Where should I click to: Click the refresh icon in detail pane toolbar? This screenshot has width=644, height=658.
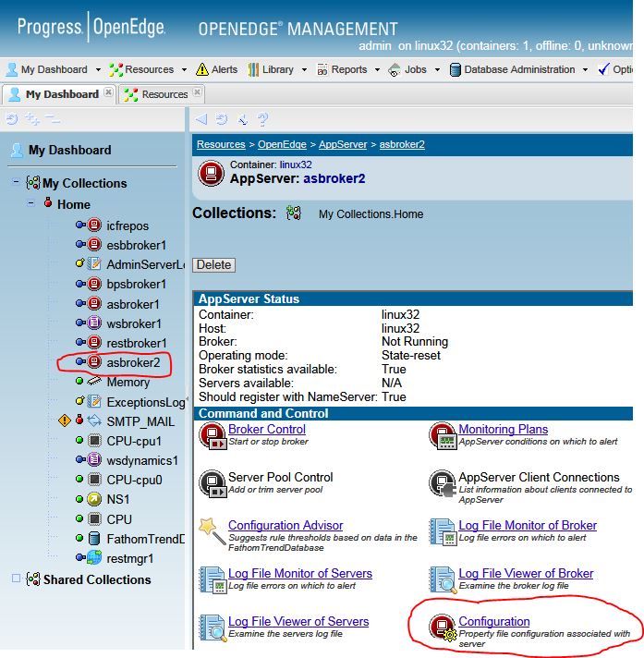[x=222, y=119]
